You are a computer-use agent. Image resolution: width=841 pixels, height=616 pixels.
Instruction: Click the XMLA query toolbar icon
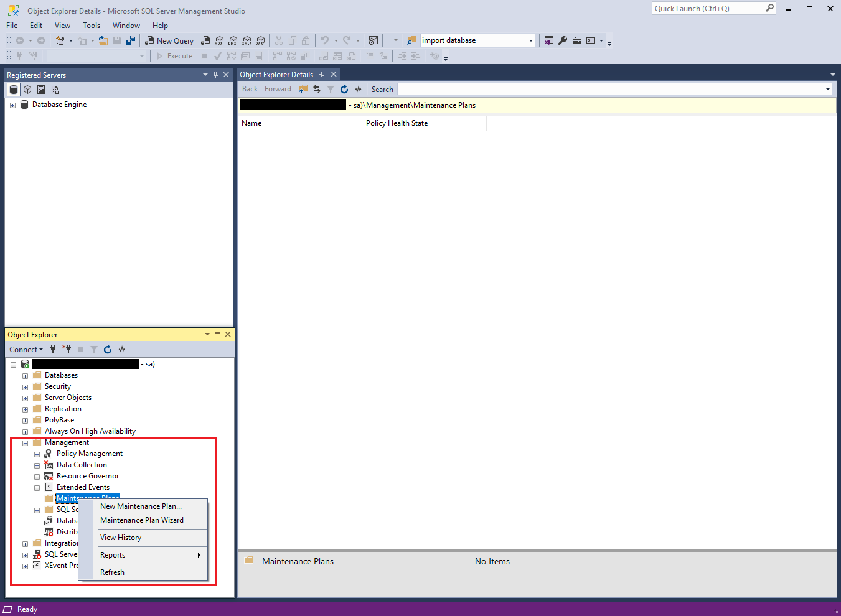247,40
